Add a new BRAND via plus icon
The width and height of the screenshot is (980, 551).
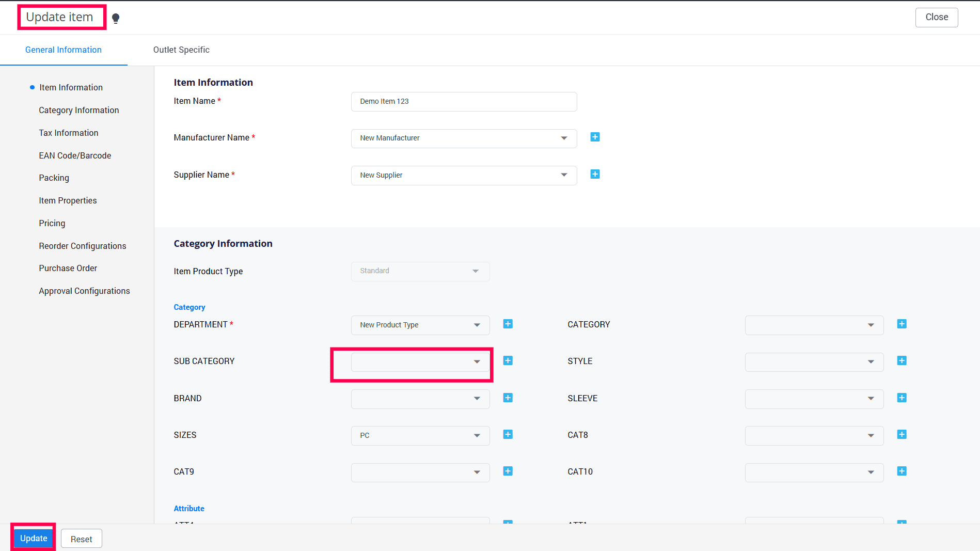508,398
